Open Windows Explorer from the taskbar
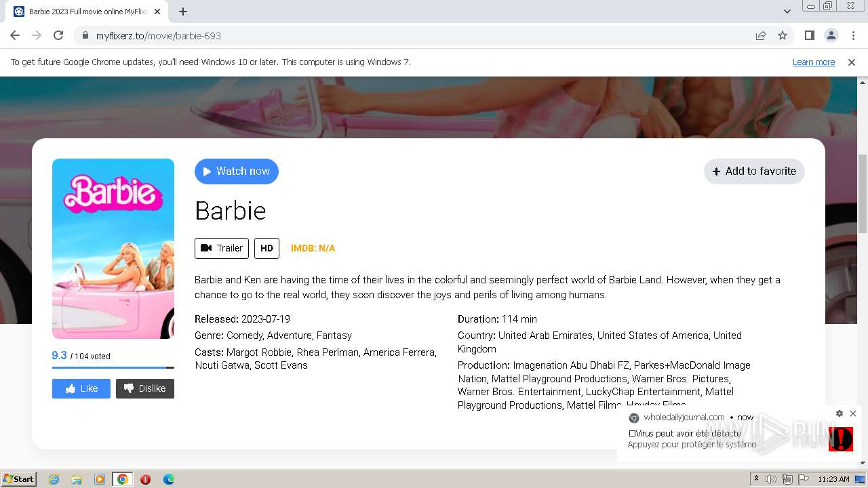The image size is (868, 488). pyautogui.click(x=77, y=479)
